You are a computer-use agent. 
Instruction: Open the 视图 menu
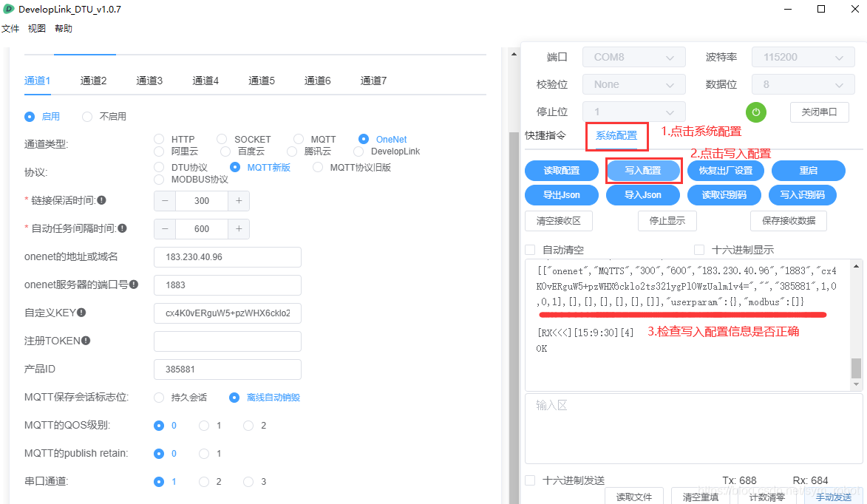[x=36, y=29]
